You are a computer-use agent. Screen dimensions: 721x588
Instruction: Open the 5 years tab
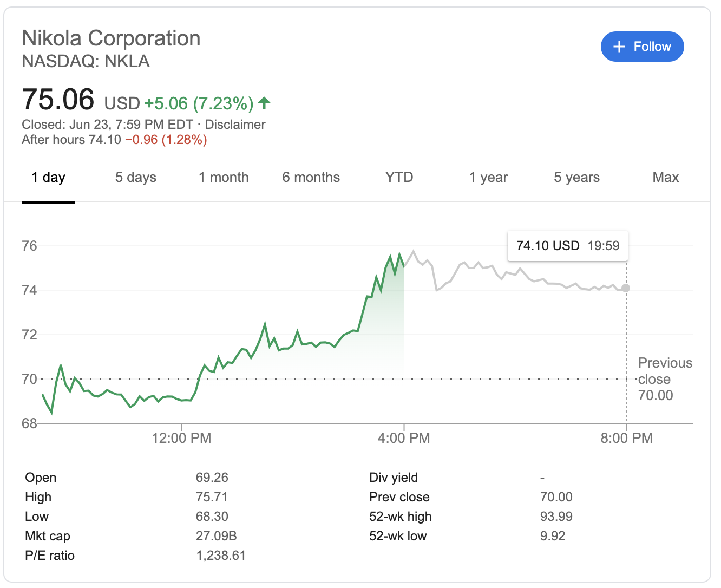coord(576,178)
